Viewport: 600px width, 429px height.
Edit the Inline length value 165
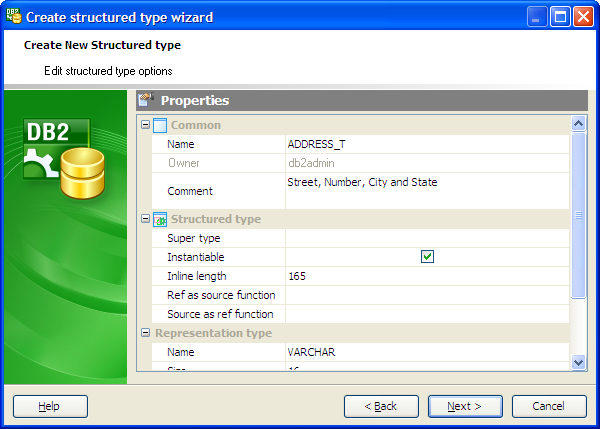(427, 276)
